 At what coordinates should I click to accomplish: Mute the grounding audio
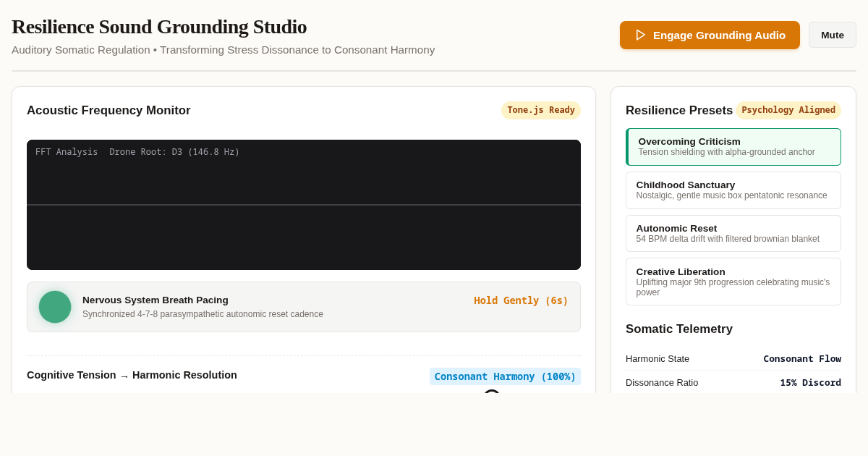[x=833, y=35]
